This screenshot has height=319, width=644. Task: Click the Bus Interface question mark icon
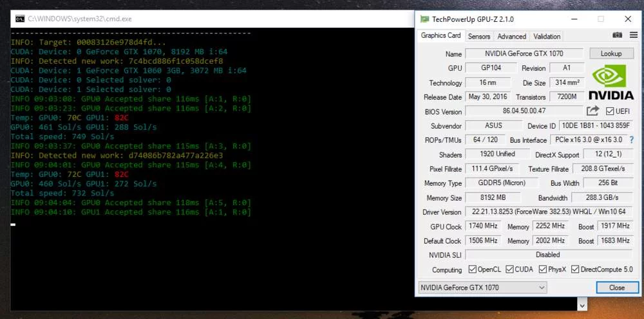click(631, 140)
